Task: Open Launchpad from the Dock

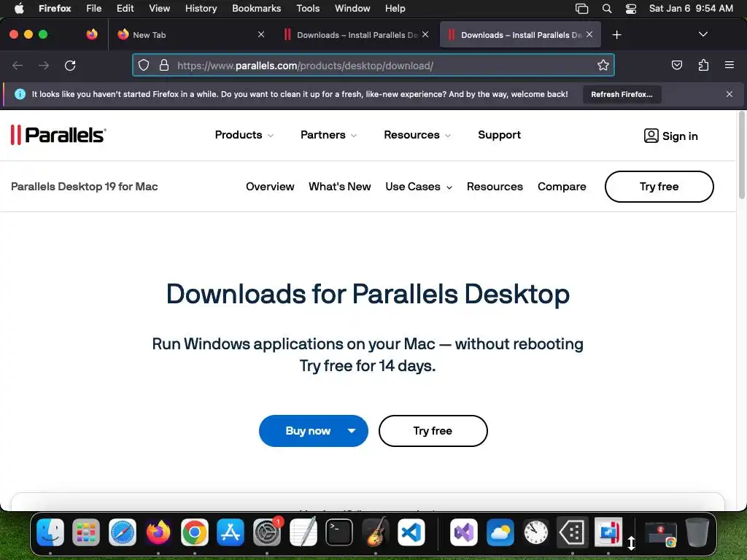Action: pos(86,532)
